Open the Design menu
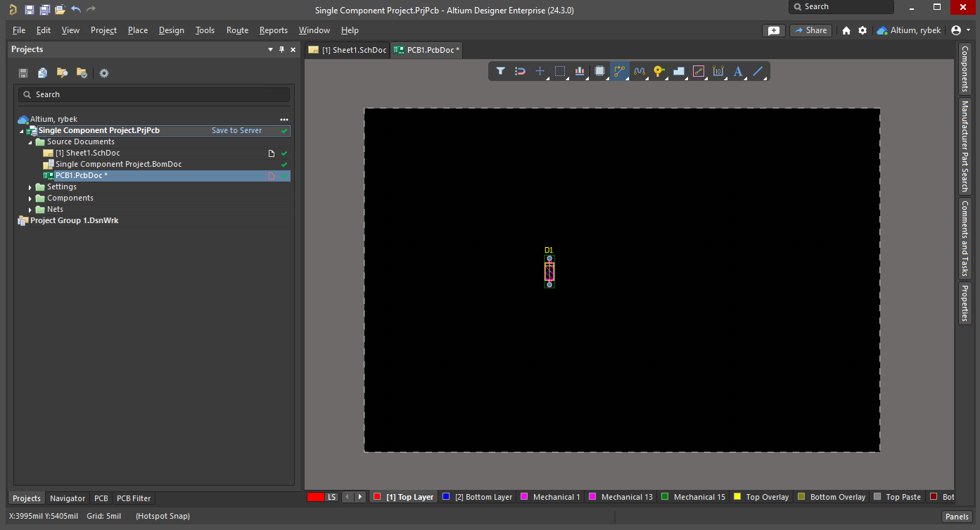The width and height of the screenshot is (980, 530). pos(172,30)
